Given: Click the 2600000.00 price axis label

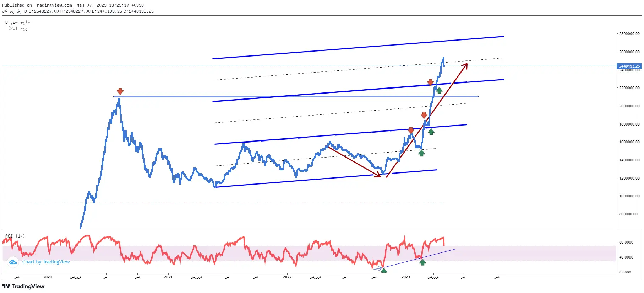Looking at the screenshot, I should 629,52.
